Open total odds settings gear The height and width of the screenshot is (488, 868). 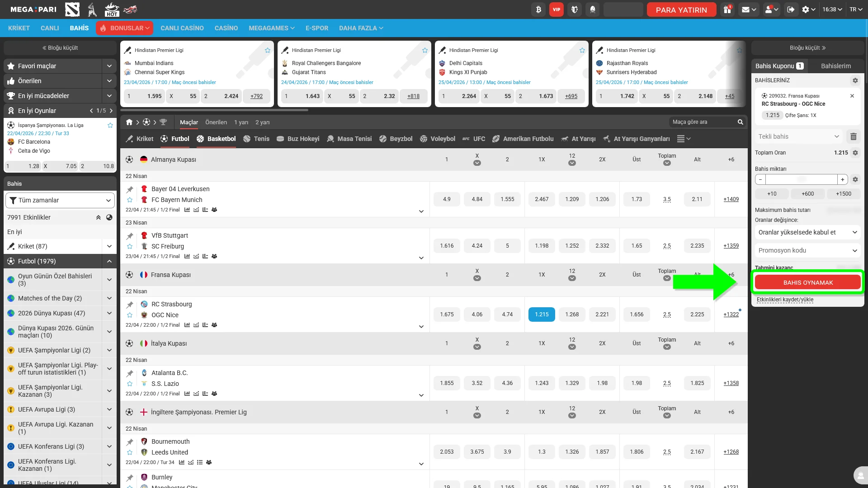coord(855,153)
